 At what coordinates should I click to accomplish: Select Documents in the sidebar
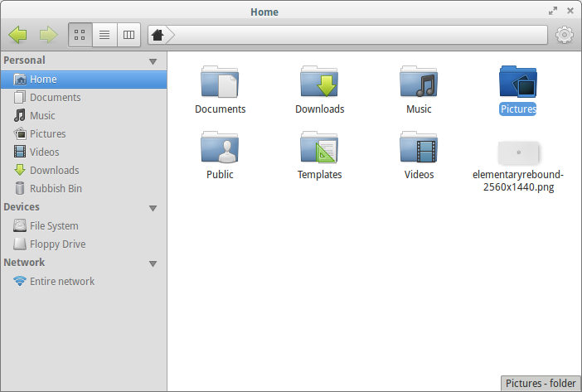point(55,98)
